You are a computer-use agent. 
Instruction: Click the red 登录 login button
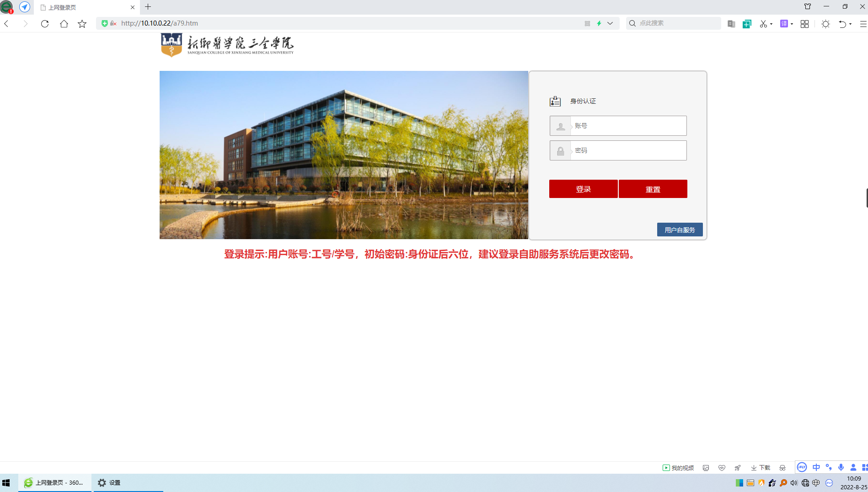tap(583, 189)
